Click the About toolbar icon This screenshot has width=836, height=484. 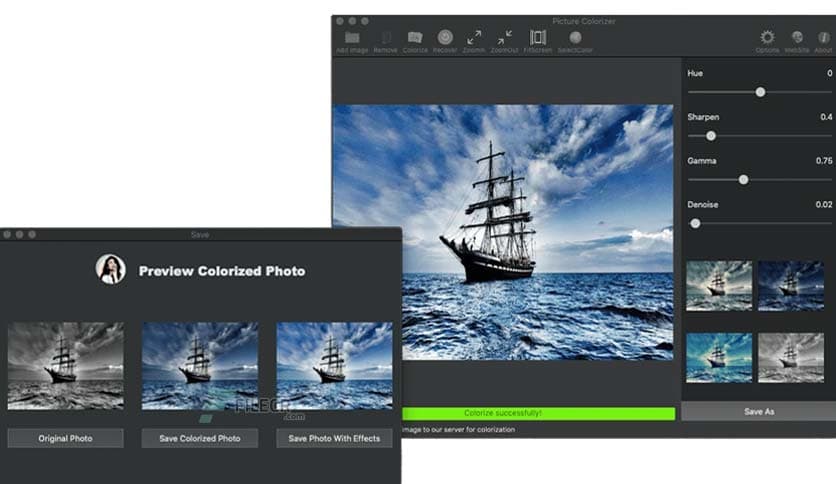tap(823, 37)
